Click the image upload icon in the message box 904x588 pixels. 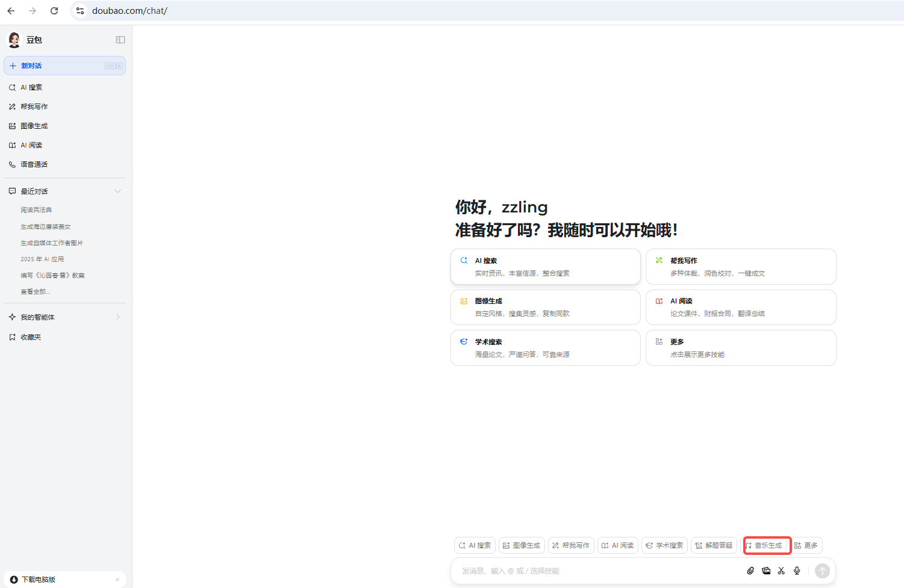[x=766, y=571]
